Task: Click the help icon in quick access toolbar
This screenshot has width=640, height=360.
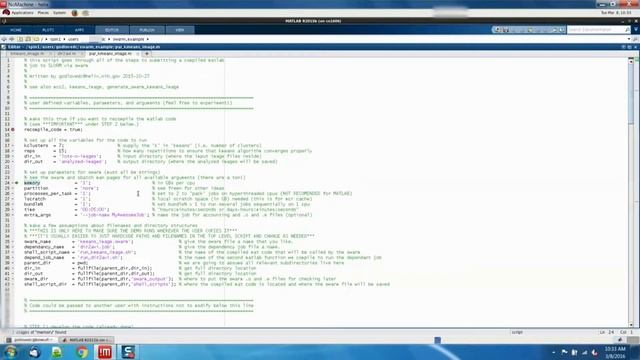Action: [562, 30]
